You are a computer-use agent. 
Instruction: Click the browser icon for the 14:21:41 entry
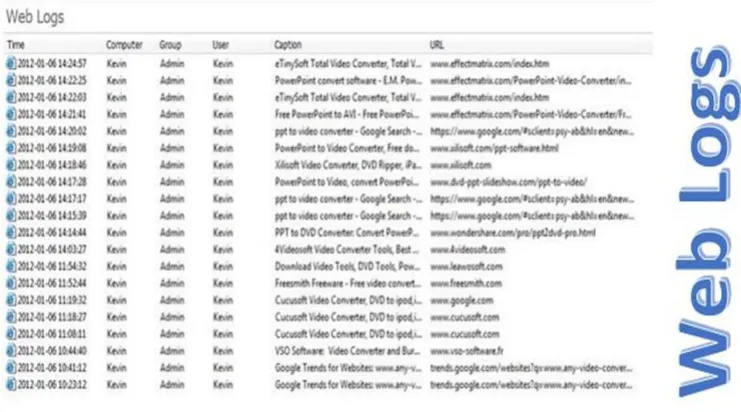11,114
